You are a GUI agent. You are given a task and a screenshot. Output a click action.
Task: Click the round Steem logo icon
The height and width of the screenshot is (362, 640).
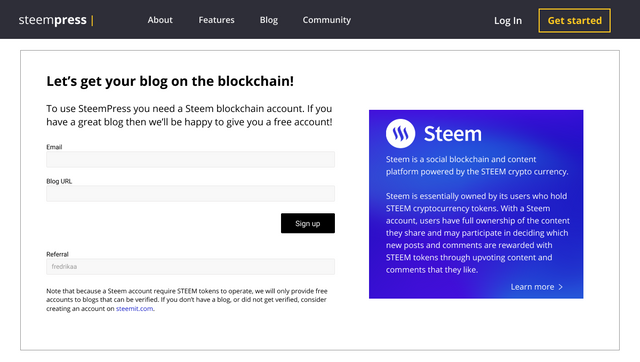click(400, 133)
